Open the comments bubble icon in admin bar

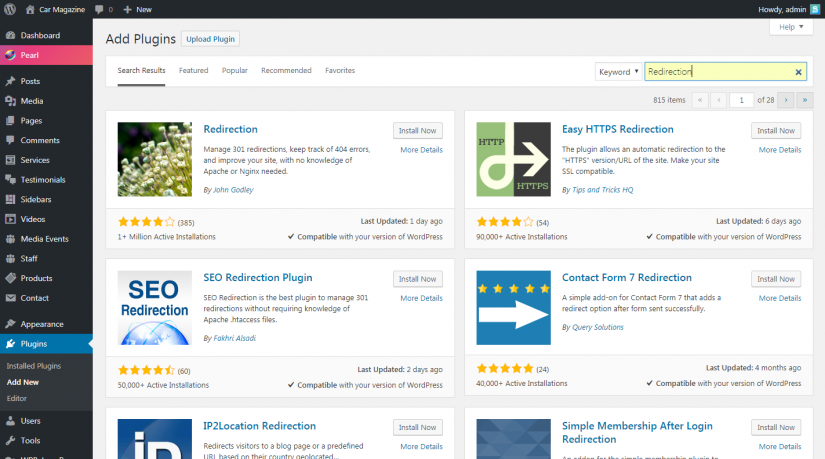coord(100,9)
